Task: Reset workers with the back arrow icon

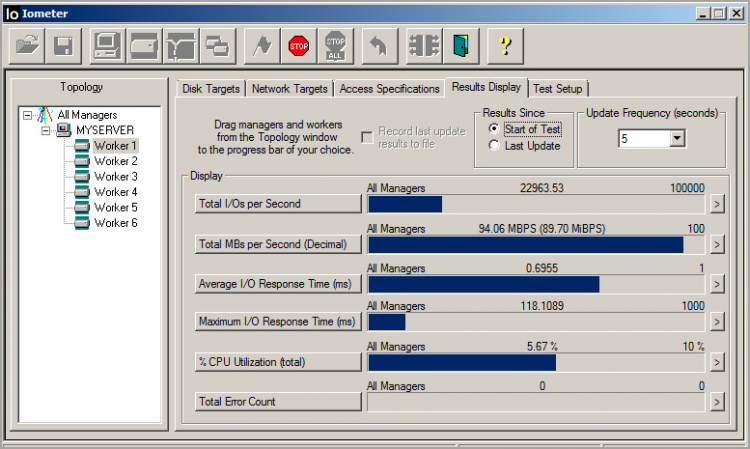Action: click(x=380, y=46)
